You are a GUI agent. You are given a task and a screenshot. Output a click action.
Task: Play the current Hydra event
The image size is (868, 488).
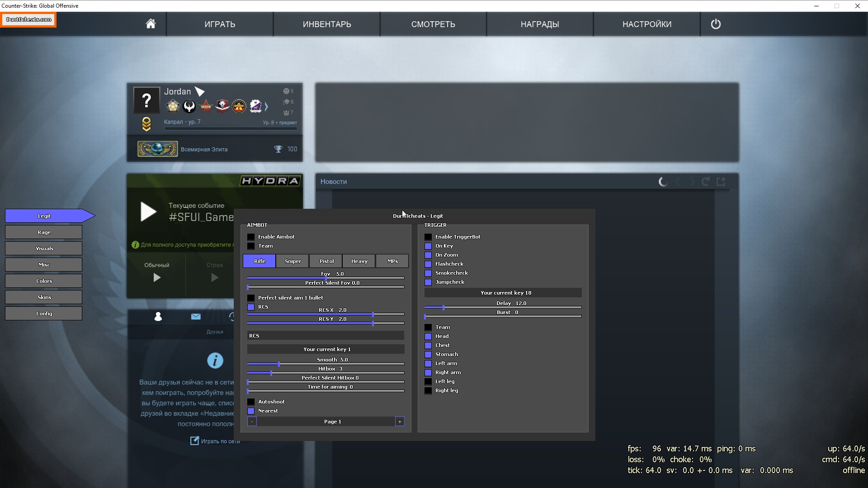click(x=148, y=211)
